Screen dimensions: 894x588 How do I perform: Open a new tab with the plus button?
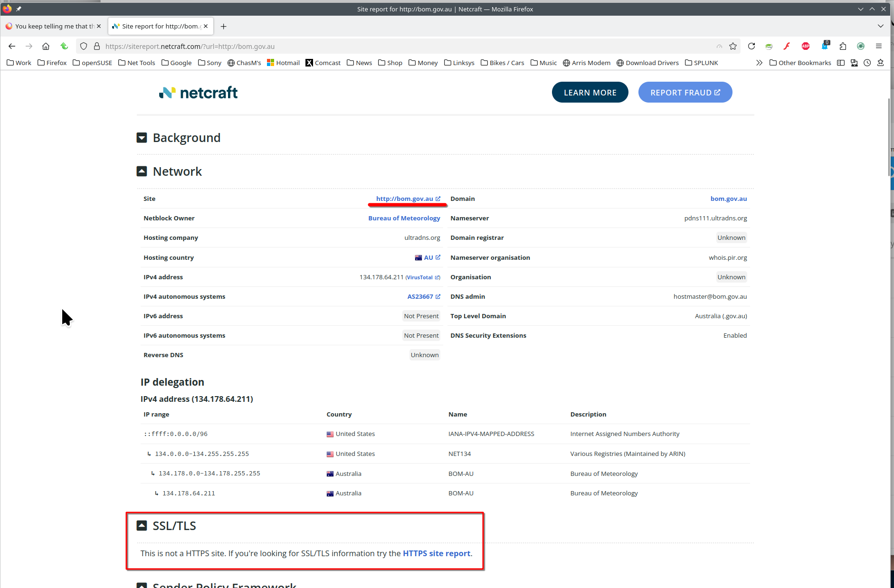pos(223,26)
